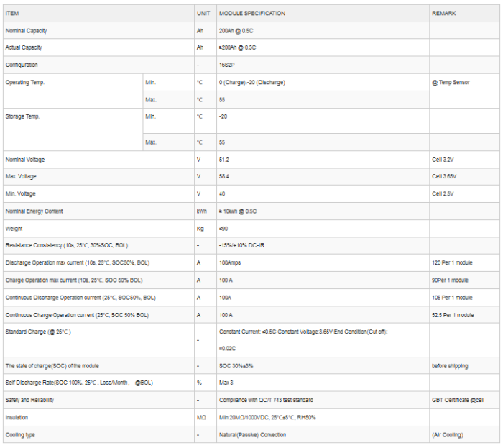Click the UNIT column header

point(203,13)
